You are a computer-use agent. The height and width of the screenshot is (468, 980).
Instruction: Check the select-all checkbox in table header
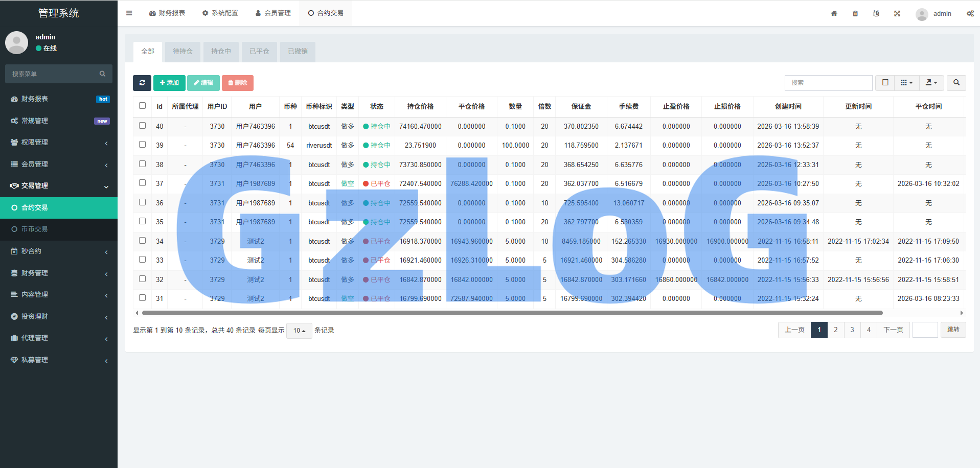pyautogui.click(x=143, y=106)
